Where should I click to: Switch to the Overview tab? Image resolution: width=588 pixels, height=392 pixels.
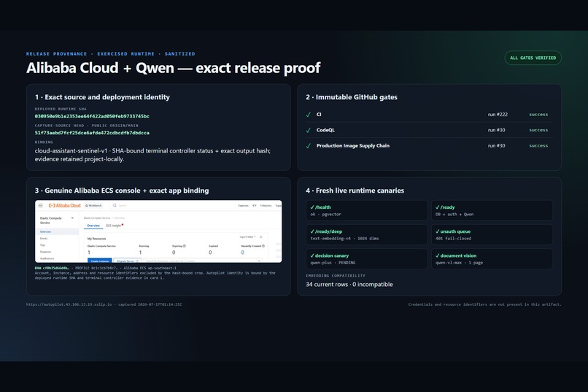pyautogui.click(x=93, y=226)
